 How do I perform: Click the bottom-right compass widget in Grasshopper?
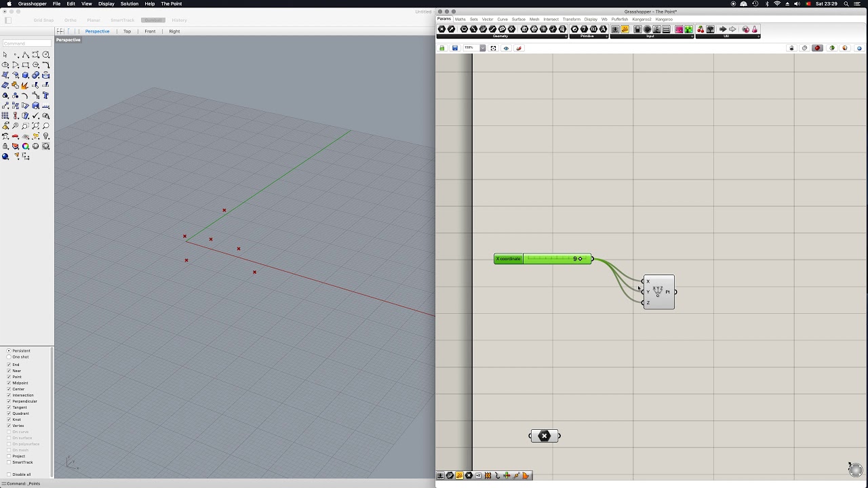click(x=854, y=468)
